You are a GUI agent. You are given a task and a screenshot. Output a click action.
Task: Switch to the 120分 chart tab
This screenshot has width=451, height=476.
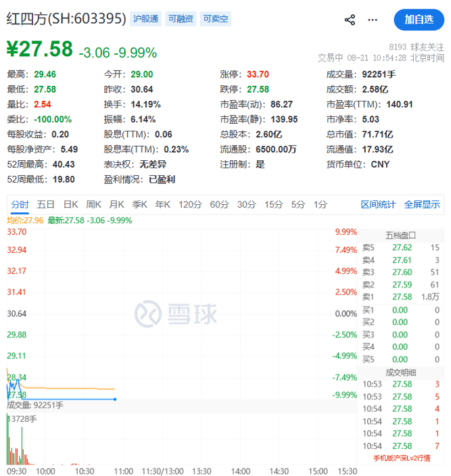coord(190,205)
